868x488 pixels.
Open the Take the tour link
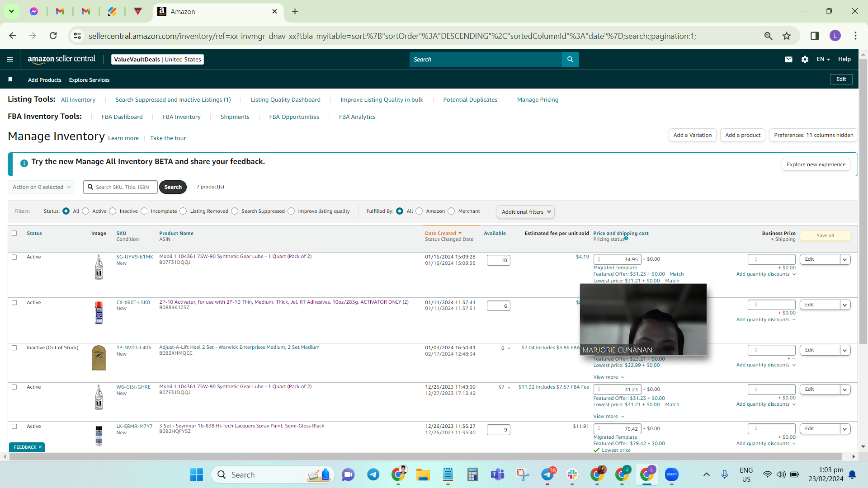click(168, 138)
